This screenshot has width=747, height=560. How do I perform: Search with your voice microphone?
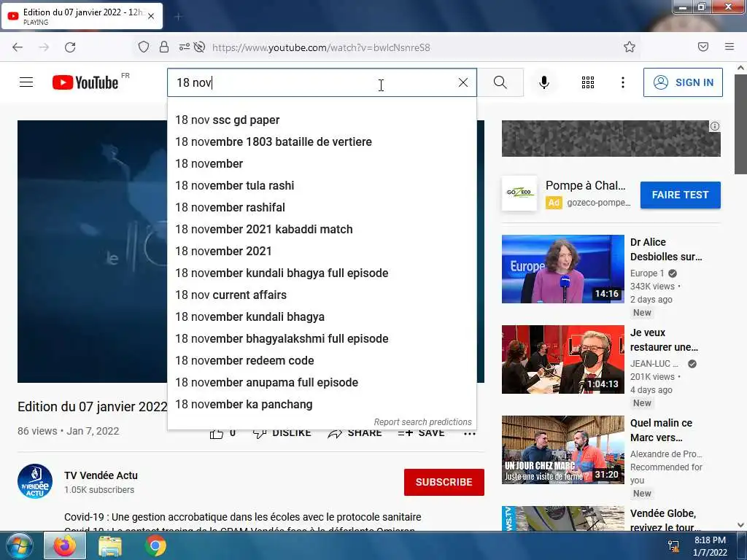click(544, 82)
